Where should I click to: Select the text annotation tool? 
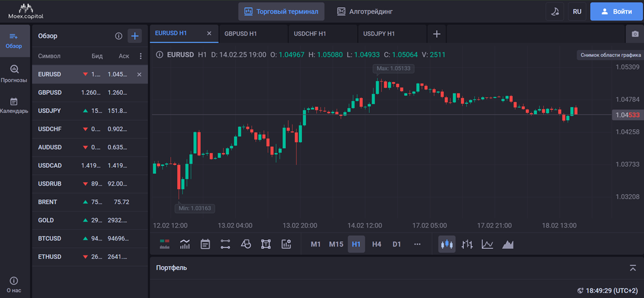tap(266, 244)
